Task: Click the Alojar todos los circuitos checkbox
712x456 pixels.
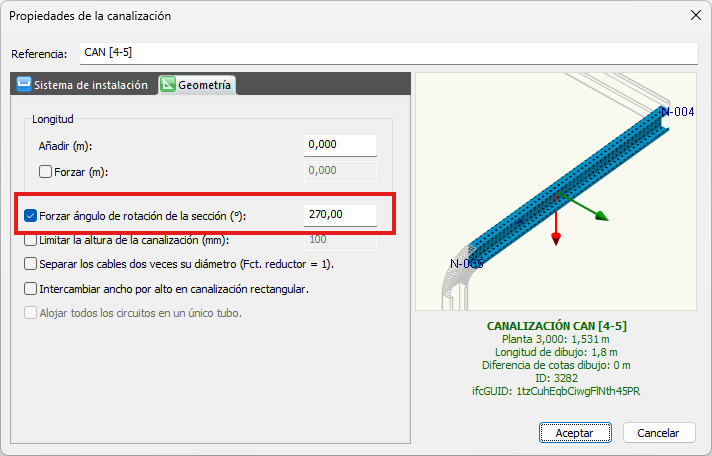Action: click(x=31, y=313)
